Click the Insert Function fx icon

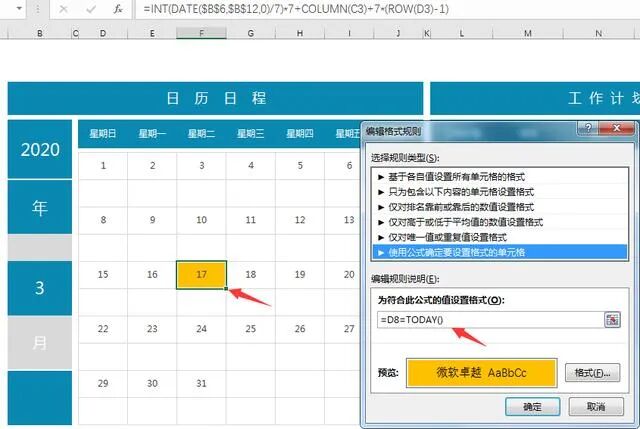(118, 9)
